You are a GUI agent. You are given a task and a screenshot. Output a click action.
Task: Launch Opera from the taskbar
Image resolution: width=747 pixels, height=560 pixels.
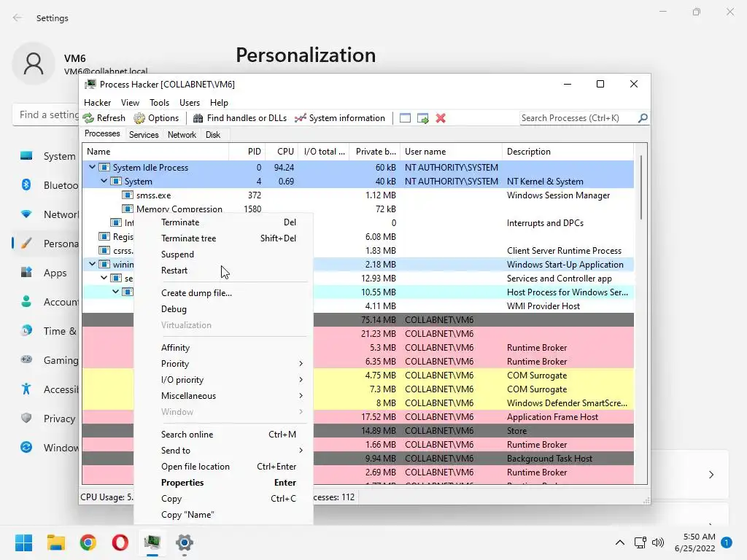click(x=120, y=542)
